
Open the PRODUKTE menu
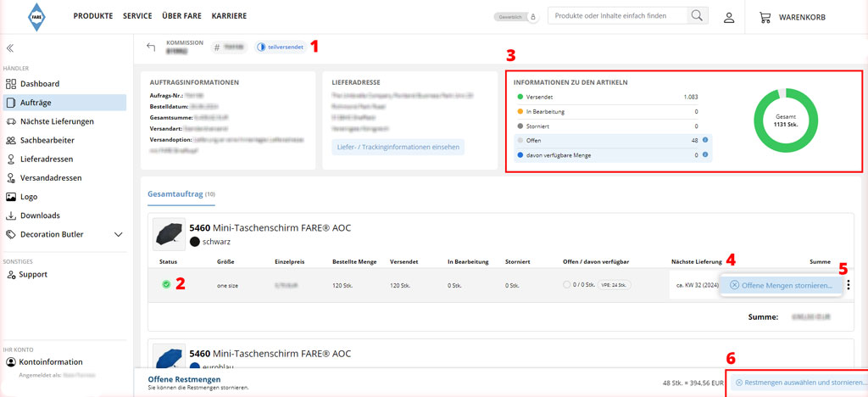pyautogui.click(x=93, y=16)
